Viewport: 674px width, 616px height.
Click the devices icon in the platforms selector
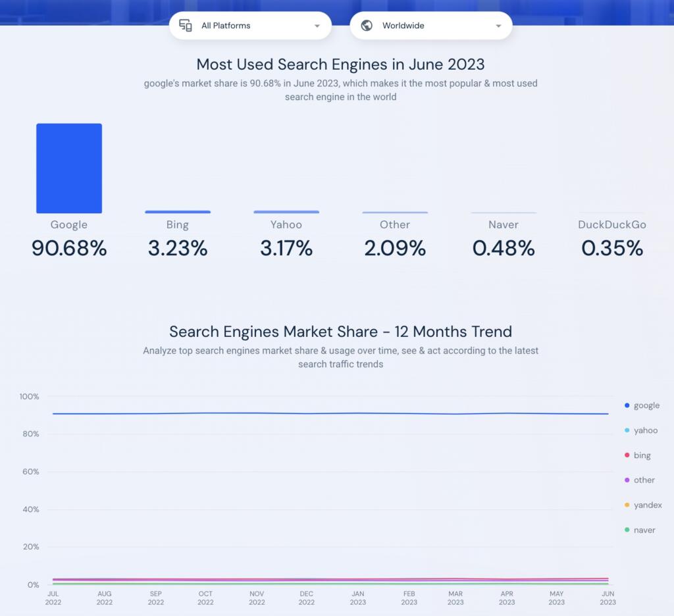(x=186, y=26)
